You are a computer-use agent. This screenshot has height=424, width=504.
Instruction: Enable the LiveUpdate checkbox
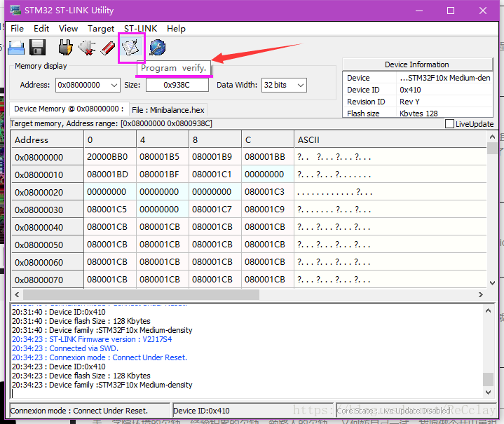click(450, 124)
